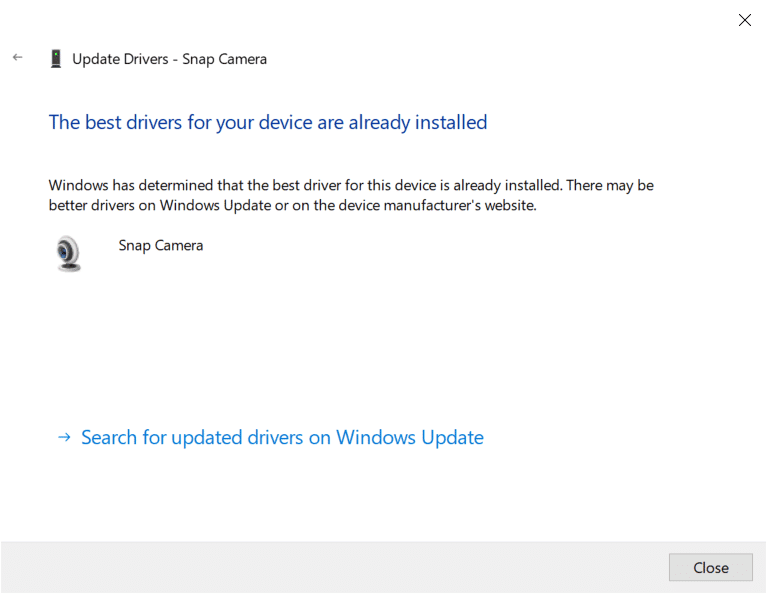The height and width of the screenshot is (594, 767).
Task: Click "Snap Camera" in the window title
Action: [x=224, y=59]
